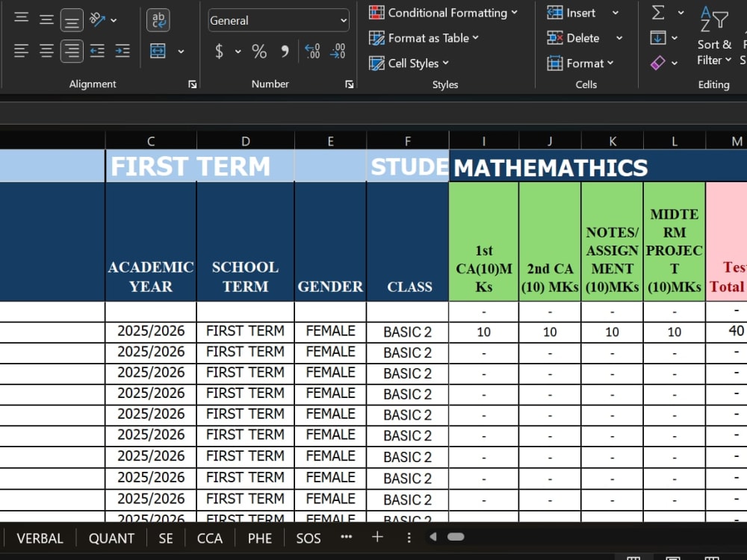Switch to CCA sheet tab
747x560 pixels.
(x=210, y=538)
